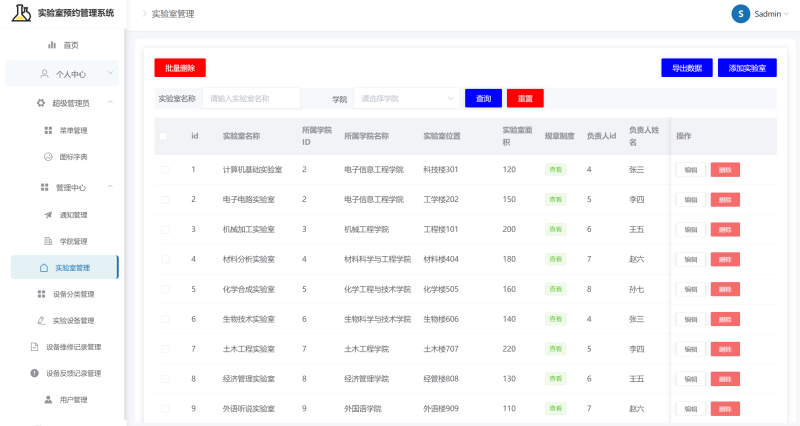Click the 科技楼301 location cell
800x426 pixels.
pos(441,169)
